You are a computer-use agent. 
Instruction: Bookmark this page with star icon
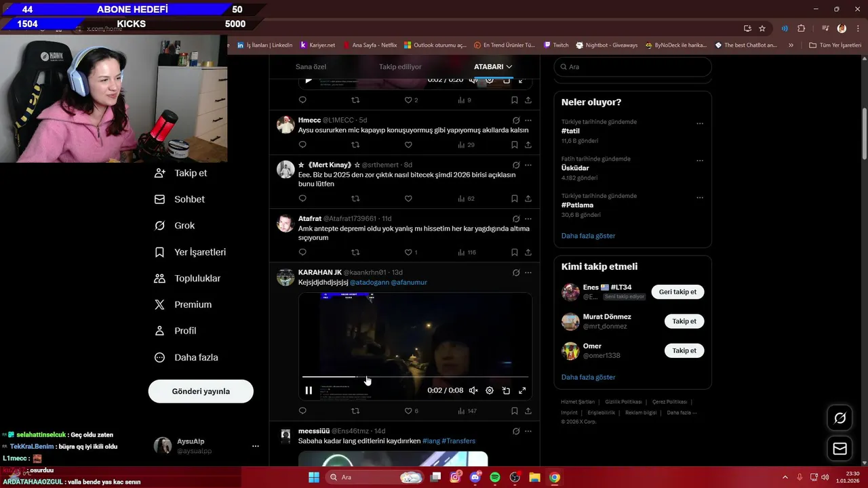click(762, 28)
